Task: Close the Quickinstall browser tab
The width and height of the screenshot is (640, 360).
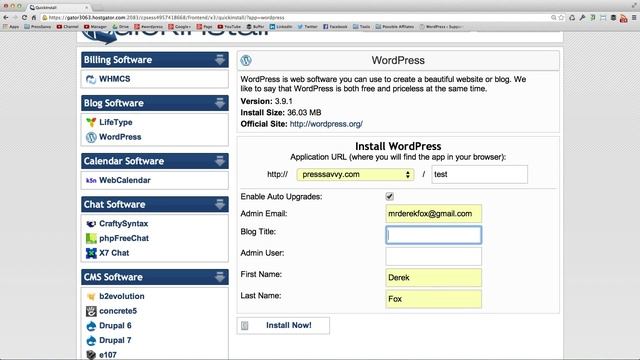Action: tap(87, 7)
